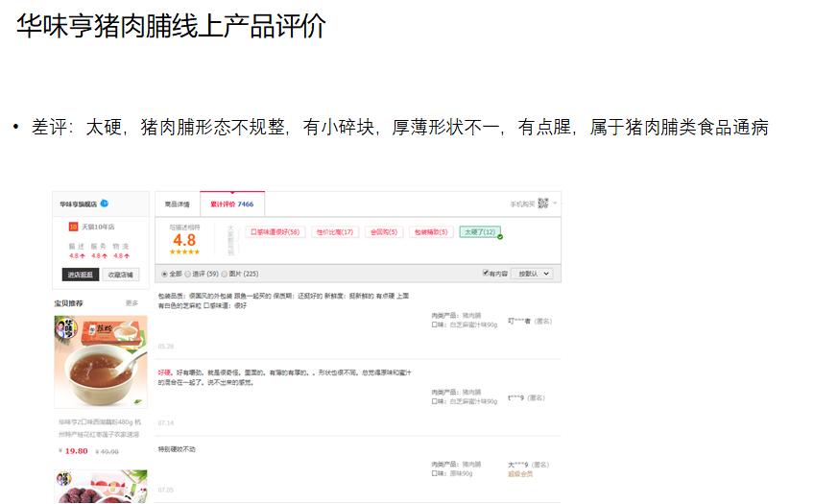This screenshot has height=504, width=814.
Task: Select the 追评 (59) radio button
Action: pos(188,274)
